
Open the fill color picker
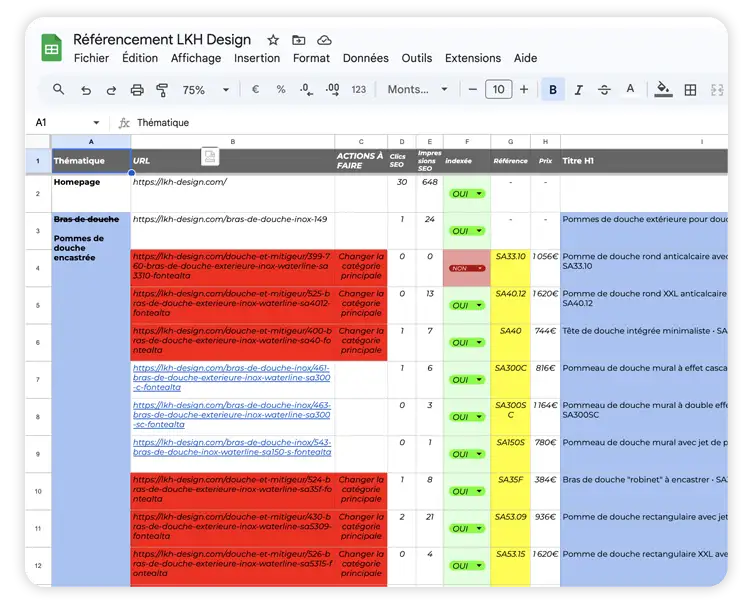pos(663,89)
